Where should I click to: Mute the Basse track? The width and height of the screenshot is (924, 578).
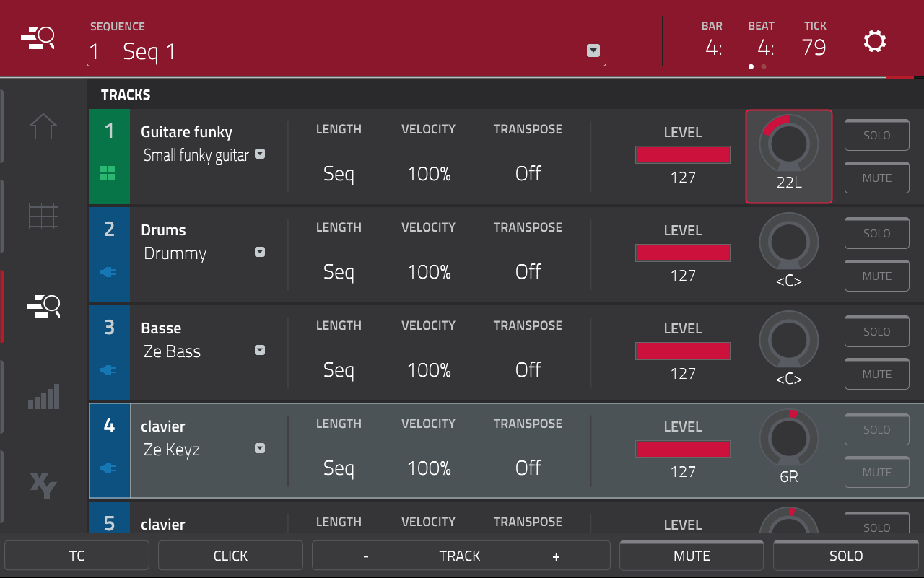point(876,375)
